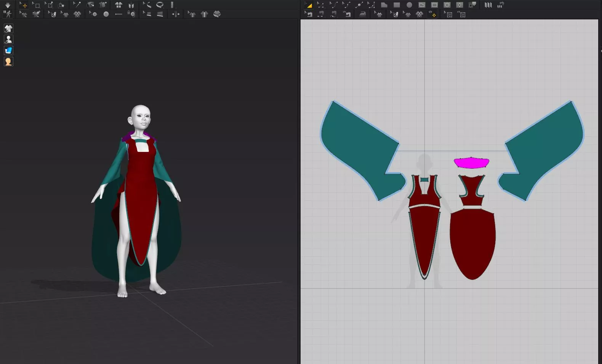Toggle Show Avatar display option

(x=8, y=40)
